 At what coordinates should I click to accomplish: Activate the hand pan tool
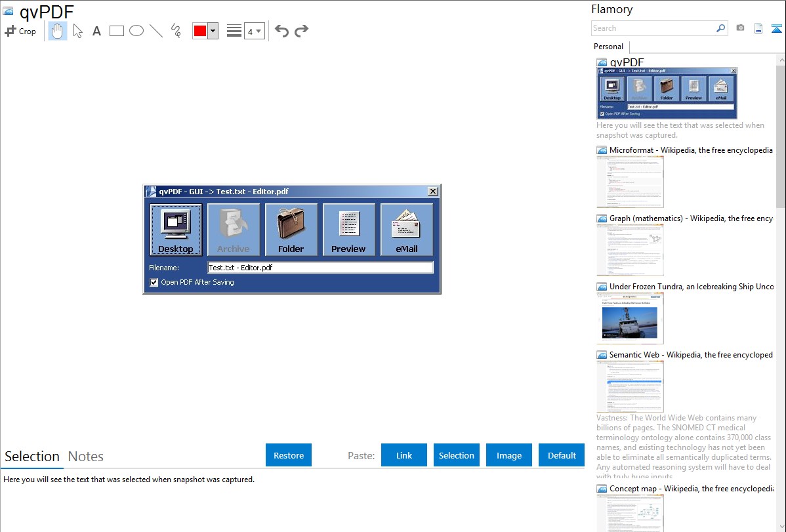pyautogui.click(x=58, y=31)
